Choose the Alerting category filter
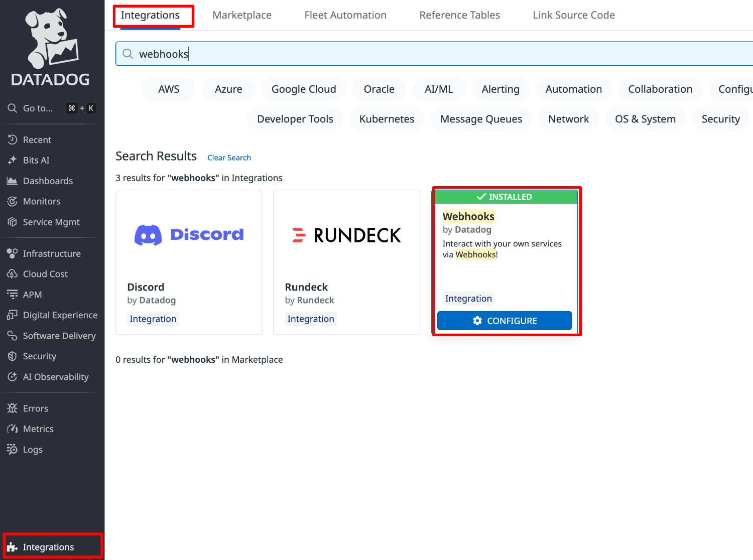The image size is (753, 560). pyautogui.click(x=500, y=89)
